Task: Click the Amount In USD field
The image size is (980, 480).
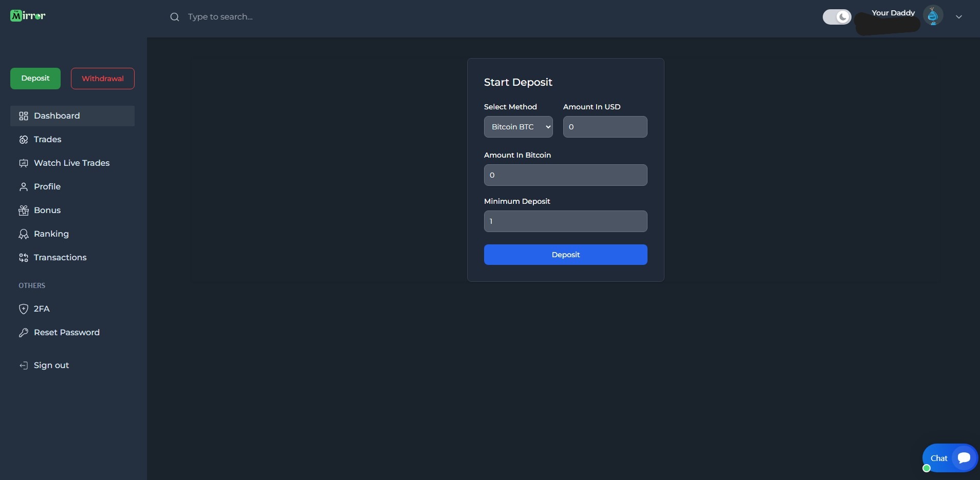Action: pos(605,127)
